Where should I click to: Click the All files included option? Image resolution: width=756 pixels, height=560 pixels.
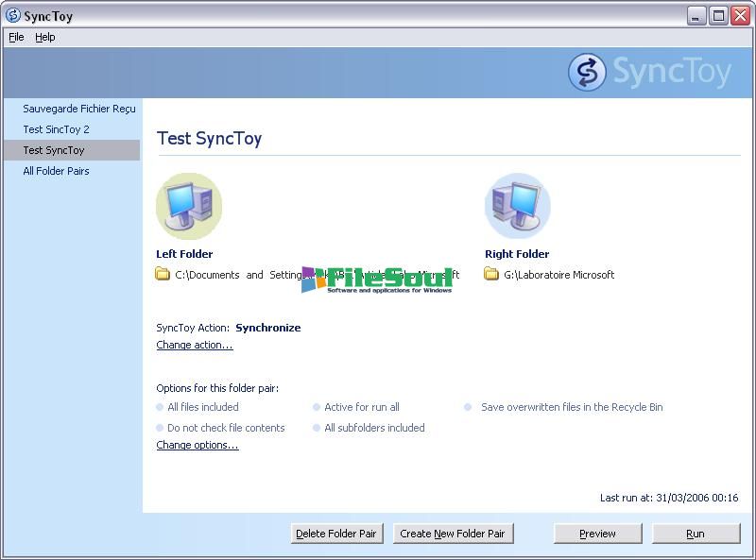(x=198, y=407)
